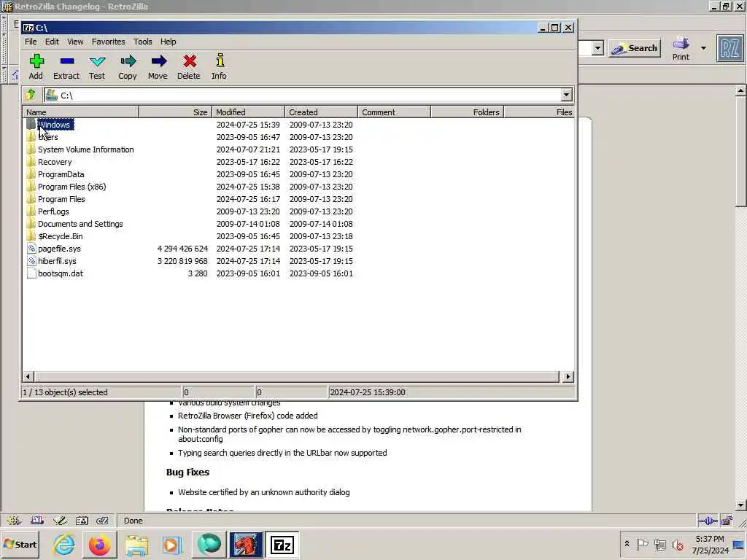Select the Windows folder row
747x560 pixels.
point(298,124)
